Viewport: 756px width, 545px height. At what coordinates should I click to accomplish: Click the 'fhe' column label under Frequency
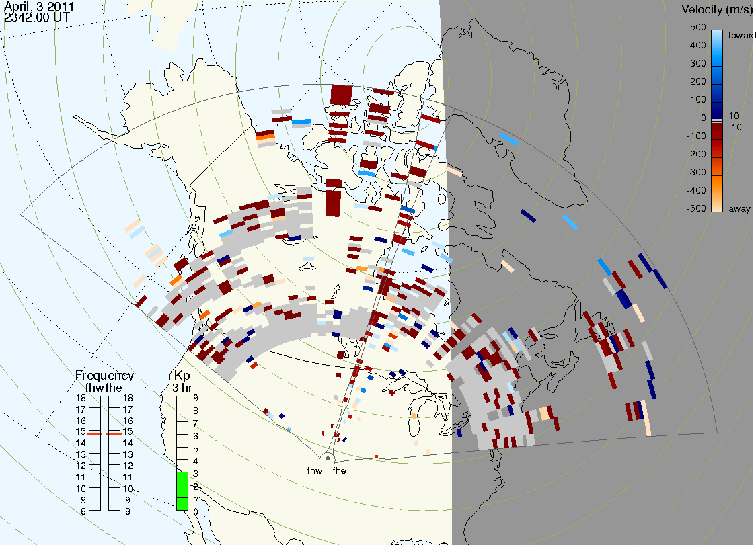coord(114,388)
